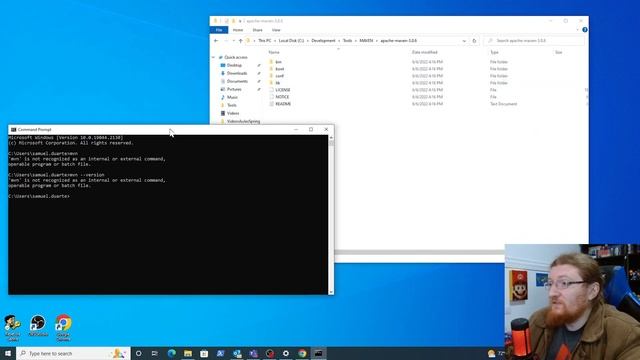Open Microsoft Teams from taskbar
Screen dimensions: 640x360
pyautogui.click(x=253, y=353)
